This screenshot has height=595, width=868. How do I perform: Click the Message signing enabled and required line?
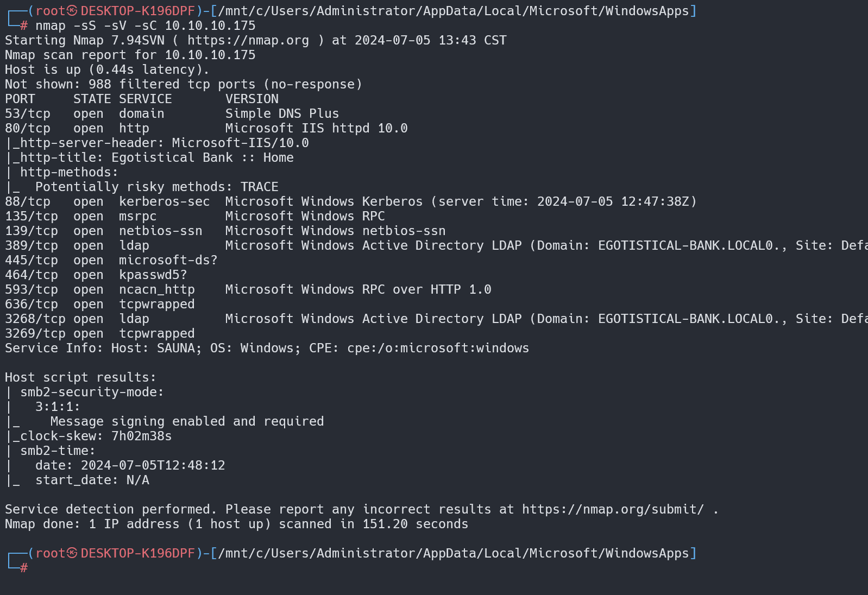[187, 422]
